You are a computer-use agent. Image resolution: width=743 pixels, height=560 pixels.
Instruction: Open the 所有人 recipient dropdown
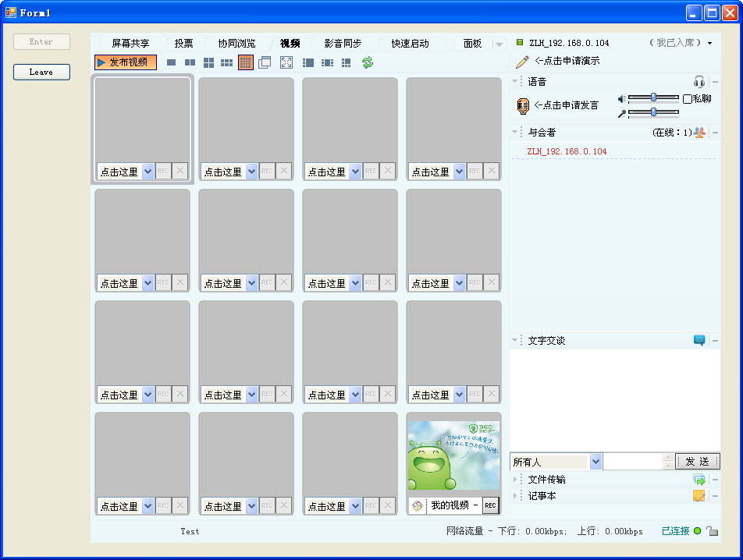click(595, 462)
